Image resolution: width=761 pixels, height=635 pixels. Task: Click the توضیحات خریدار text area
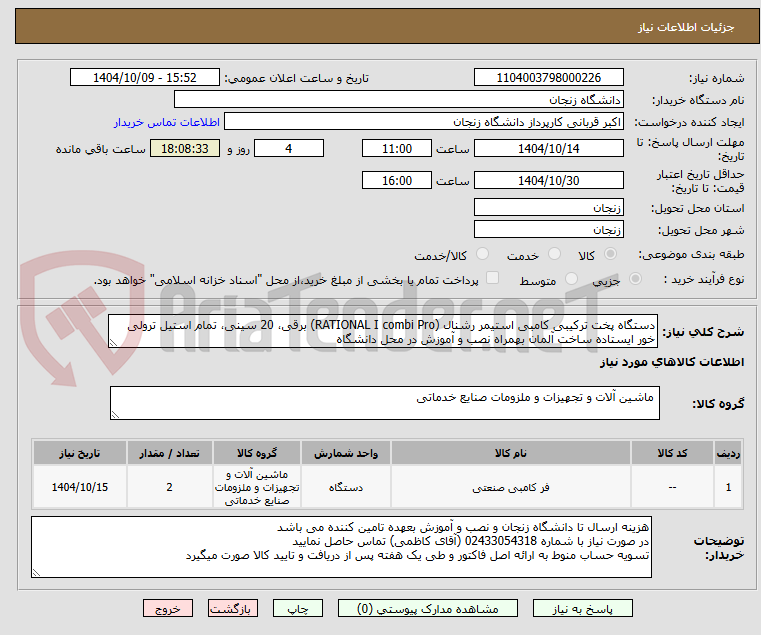tap(341, 547)
